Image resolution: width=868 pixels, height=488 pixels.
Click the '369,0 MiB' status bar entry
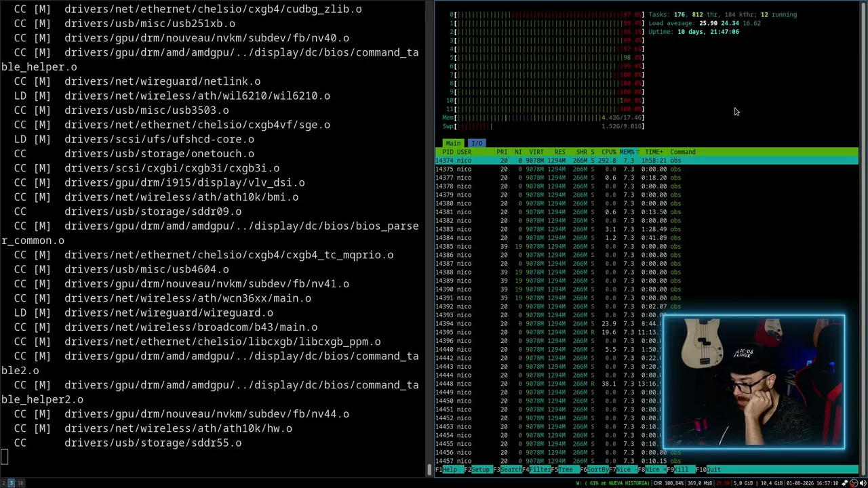pos(698,483)
